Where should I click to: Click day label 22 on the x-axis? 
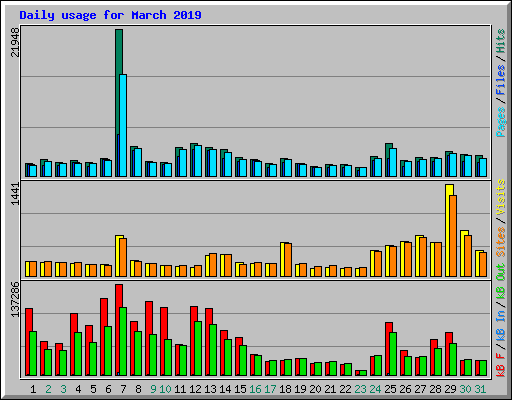pos(345,389)
